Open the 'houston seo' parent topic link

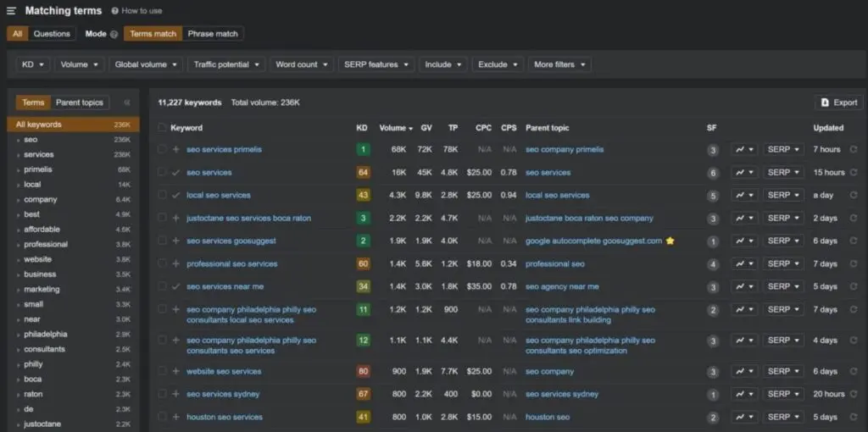pyautogui.click(x=548, y=417)
